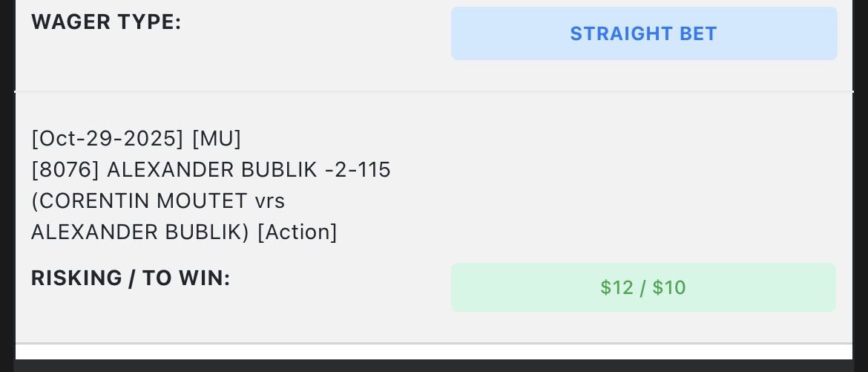The height and width of the screenshot is (372, 868).
Task: Click the white strip beneath the wager card
Action: [434, 351]
